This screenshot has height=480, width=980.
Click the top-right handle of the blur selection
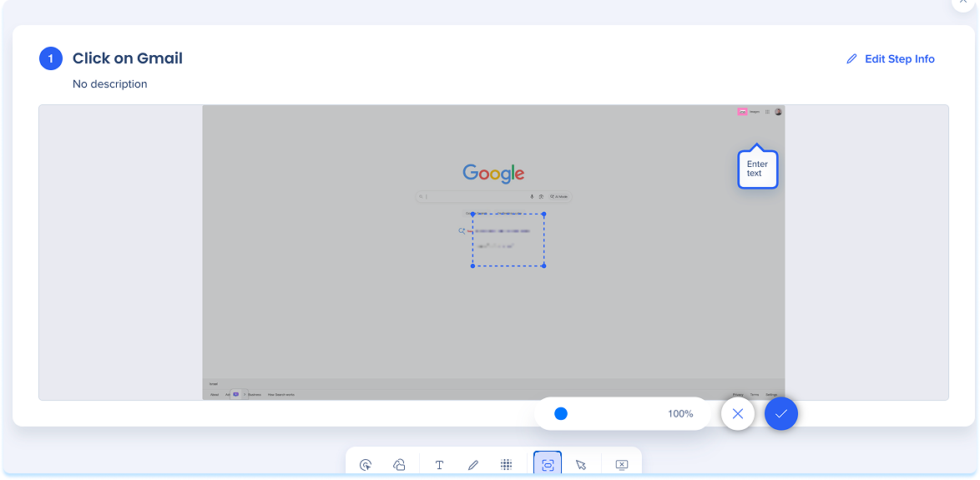click(x=544, y=214)
